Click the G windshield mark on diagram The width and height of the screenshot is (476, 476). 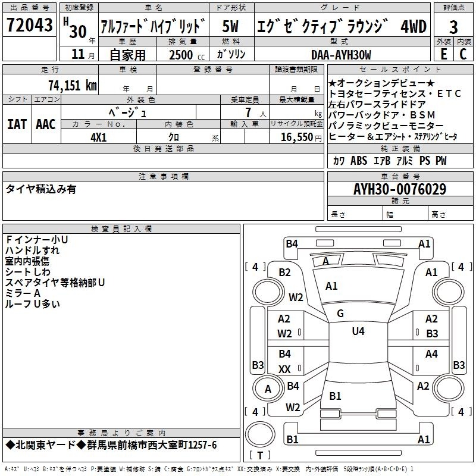point(340,314)
